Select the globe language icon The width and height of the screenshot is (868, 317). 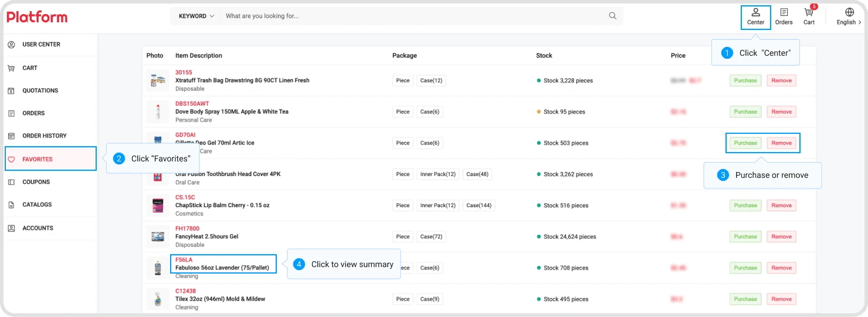pos(849,12)
